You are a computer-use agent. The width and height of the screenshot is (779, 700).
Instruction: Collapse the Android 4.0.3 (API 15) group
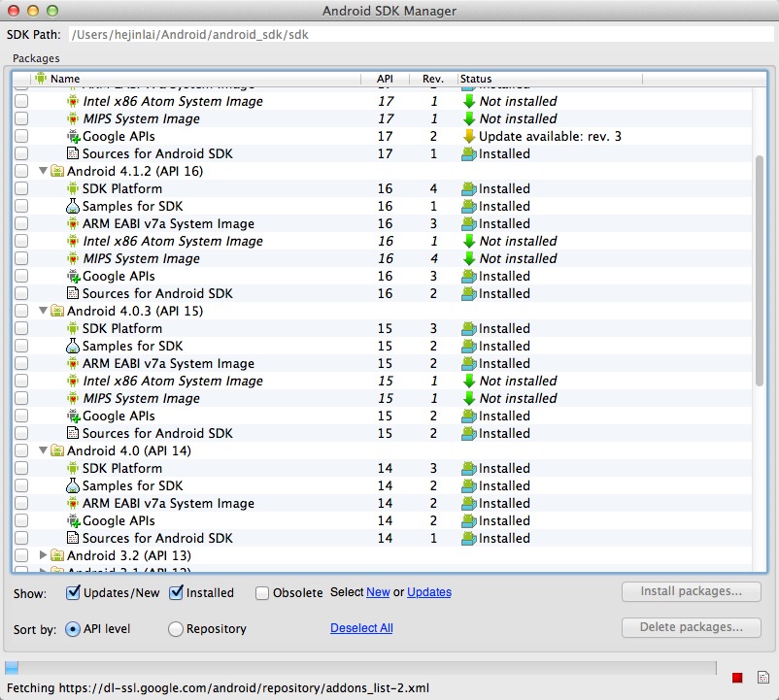(x=43, y=311)
